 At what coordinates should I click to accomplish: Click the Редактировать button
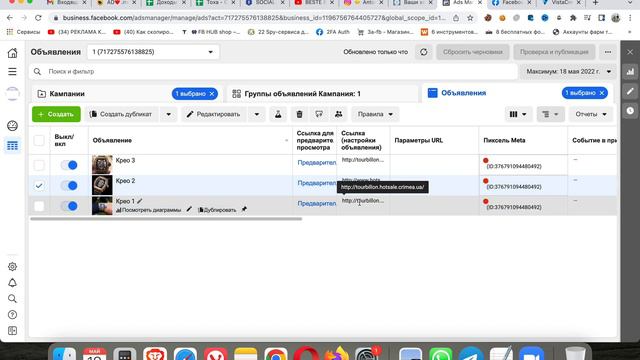[x=214, y=114]
